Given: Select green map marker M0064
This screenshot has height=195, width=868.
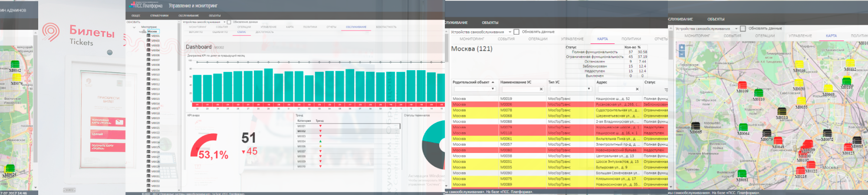Looking at the screenshot, I should [743, 127].
